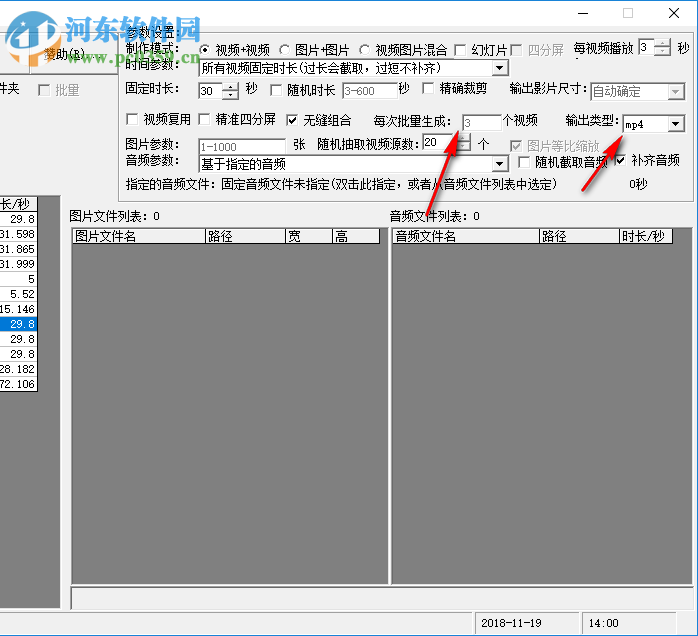Select the row with duration 31.865

[x=18, y=249]
